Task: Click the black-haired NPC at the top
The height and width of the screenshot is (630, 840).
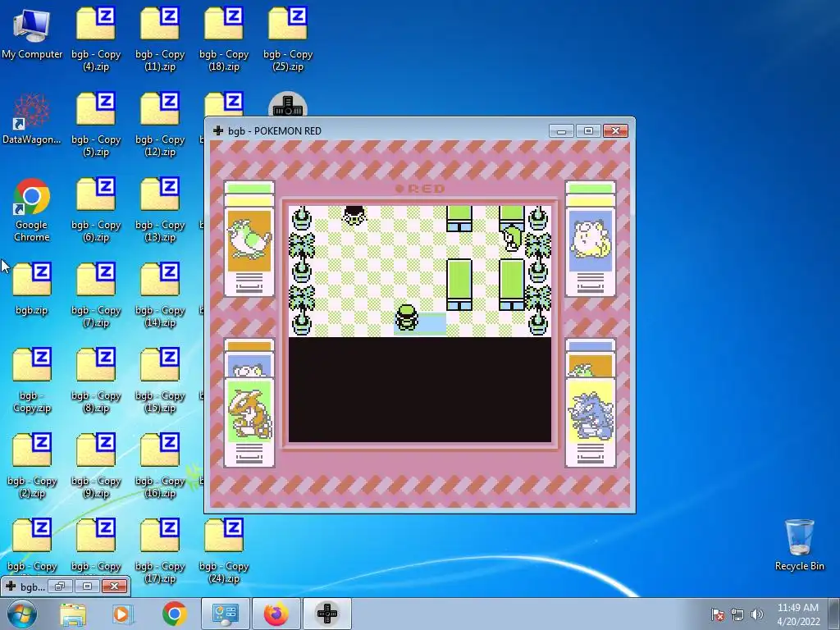Action: coord(354,215)
